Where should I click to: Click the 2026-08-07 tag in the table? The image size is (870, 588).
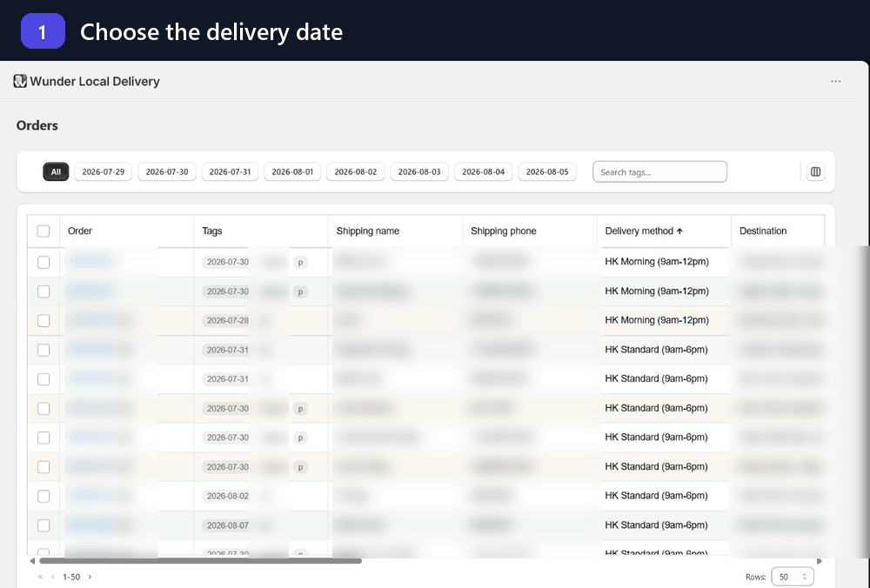click(x=227, y=526)
